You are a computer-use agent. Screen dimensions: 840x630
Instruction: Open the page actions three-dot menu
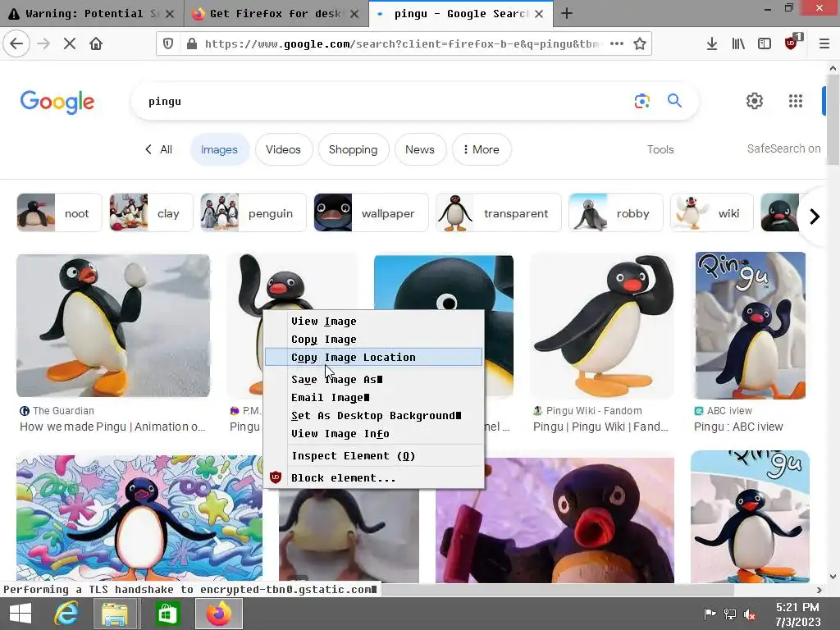coord(617,44)
